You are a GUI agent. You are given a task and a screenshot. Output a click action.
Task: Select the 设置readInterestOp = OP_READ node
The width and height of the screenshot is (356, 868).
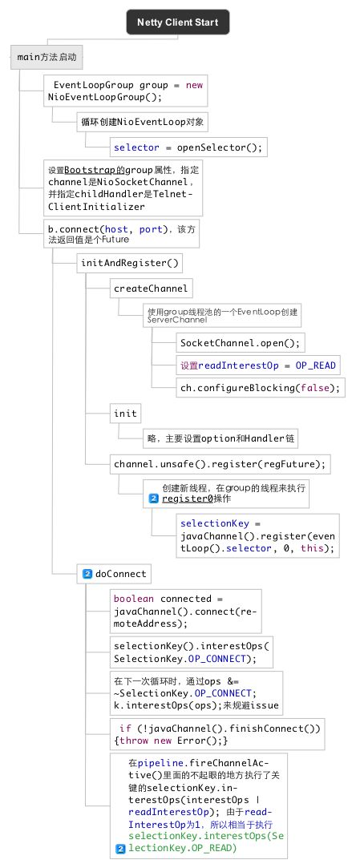click(x=257, y=366)
